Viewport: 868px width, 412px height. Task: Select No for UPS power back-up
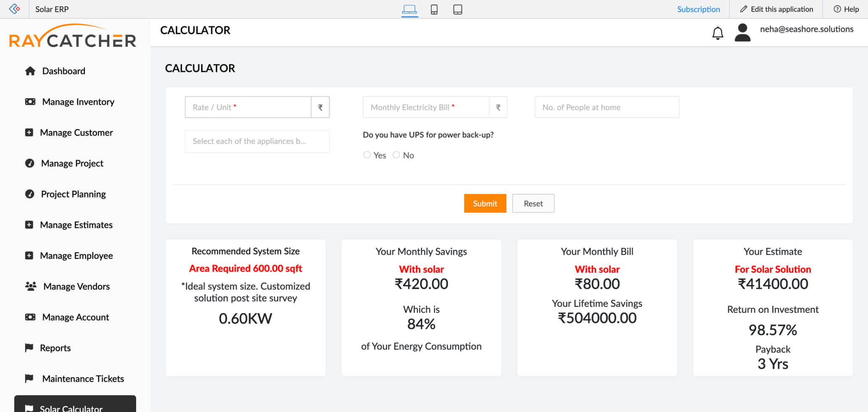pyautogui.click(x=396, y=155)
